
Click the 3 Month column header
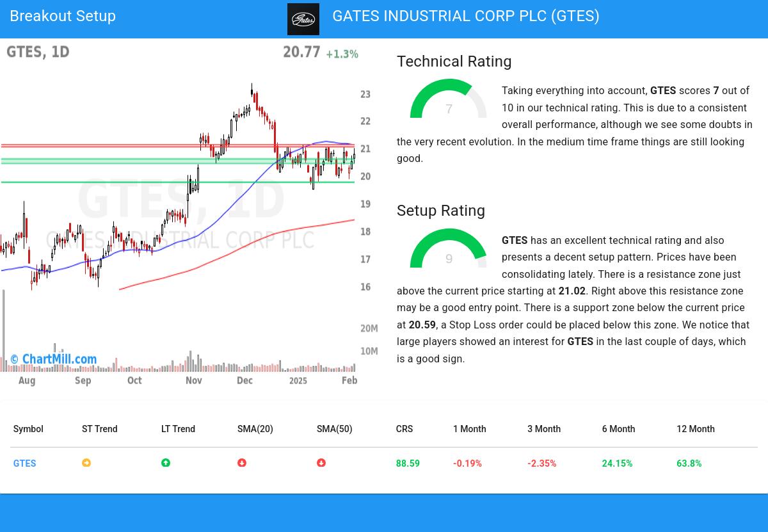point(544,429)
